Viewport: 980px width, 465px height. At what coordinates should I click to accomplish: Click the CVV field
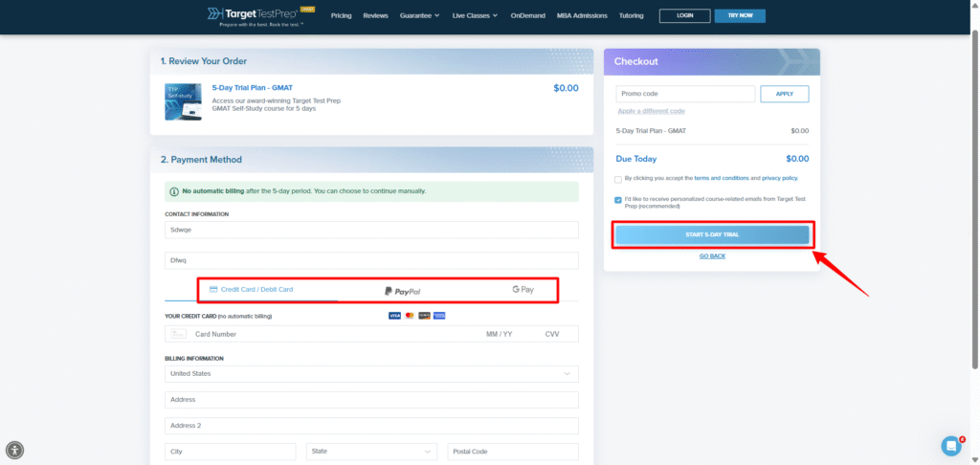pyautogui.click(x=552, y=334)
